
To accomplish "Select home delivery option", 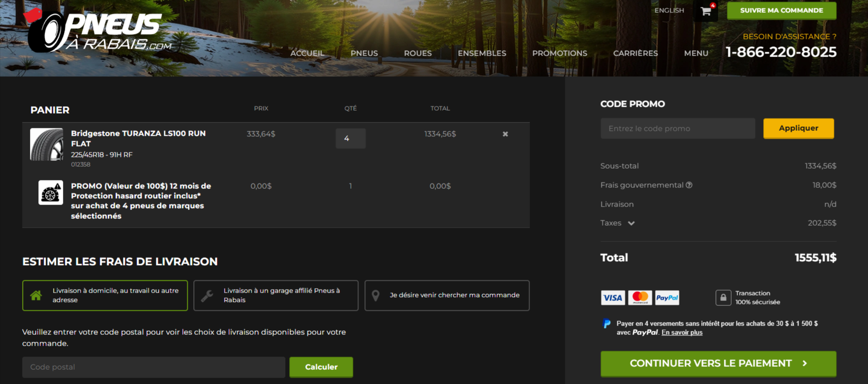I will [x=105, y=295].
